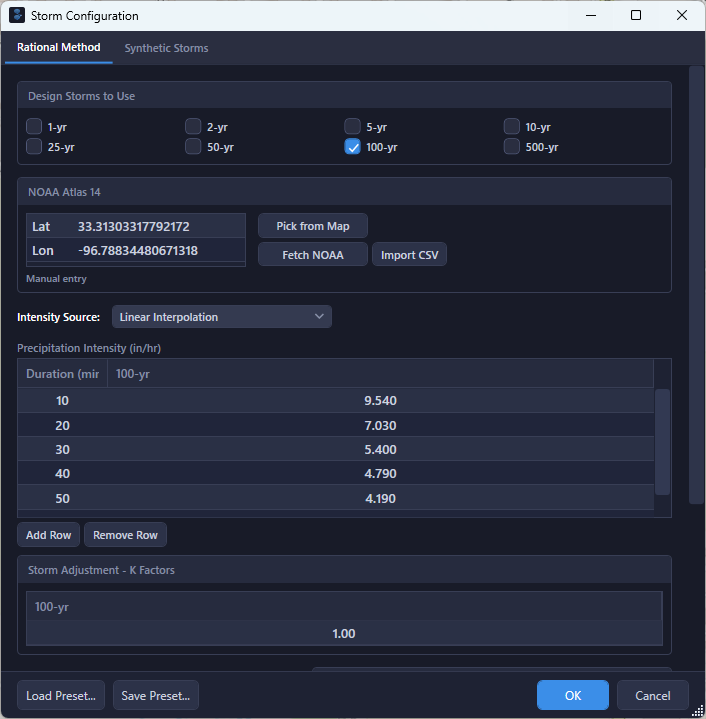This screenshot has height=719, width=706.
Task: Switch to the Rational Method tab
Action: pos(59,48)
